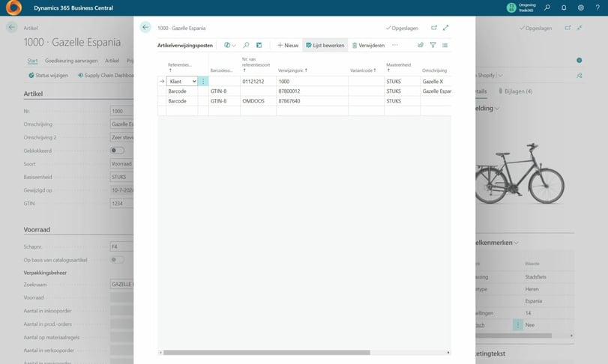
Task: Expand the dialog to full screen
Action: 446,28
